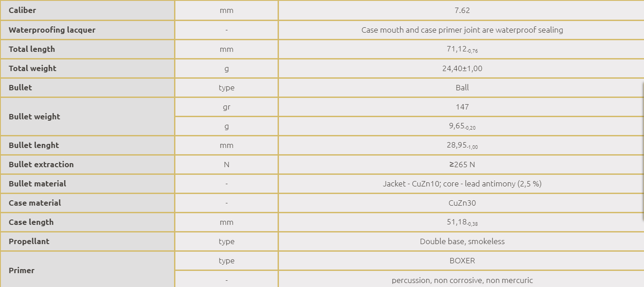Click the Bullet lenght row label
644x287 pixels.
point(34,145)
